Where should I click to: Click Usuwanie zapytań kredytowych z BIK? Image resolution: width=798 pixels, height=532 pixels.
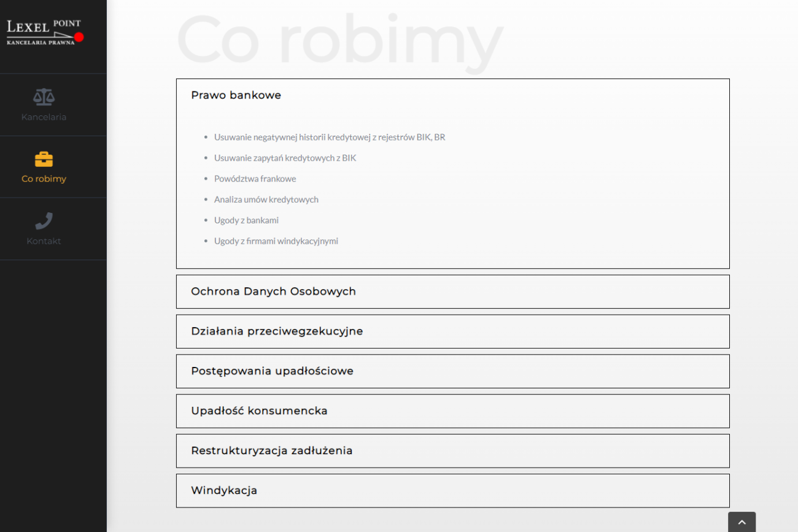pyautogui.click(x=285, y=158)
